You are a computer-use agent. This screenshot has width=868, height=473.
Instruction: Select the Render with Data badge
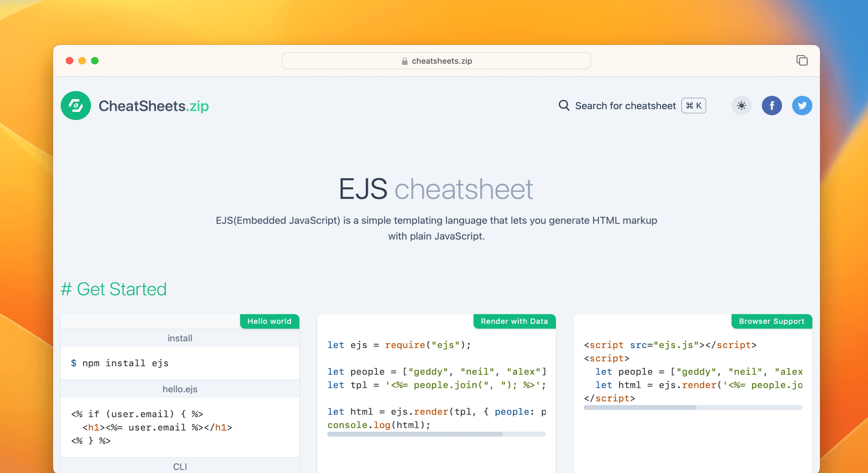pyautogui.click(x=514, y=321)
